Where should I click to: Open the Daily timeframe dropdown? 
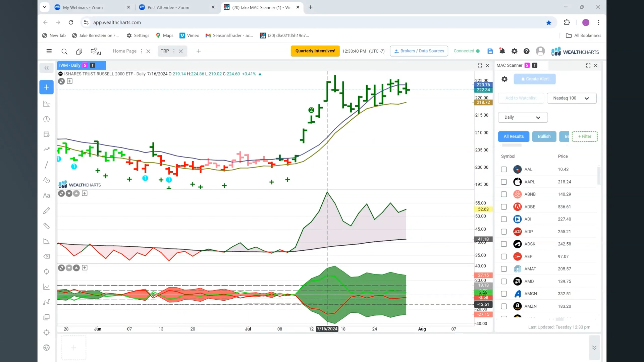coord(523,117)
